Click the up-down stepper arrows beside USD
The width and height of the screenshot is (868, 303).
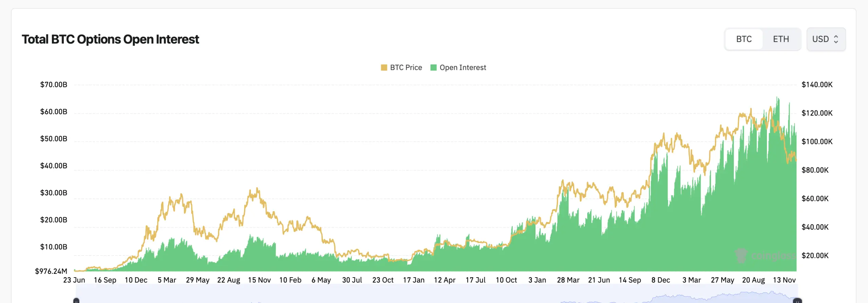pos(835,39)
